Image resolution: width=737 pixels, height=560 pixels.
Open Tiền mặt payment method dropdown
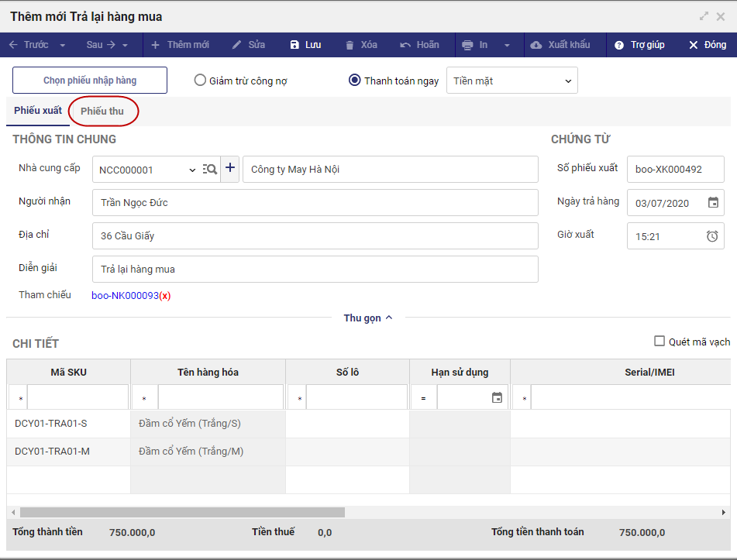coord(511,81)
